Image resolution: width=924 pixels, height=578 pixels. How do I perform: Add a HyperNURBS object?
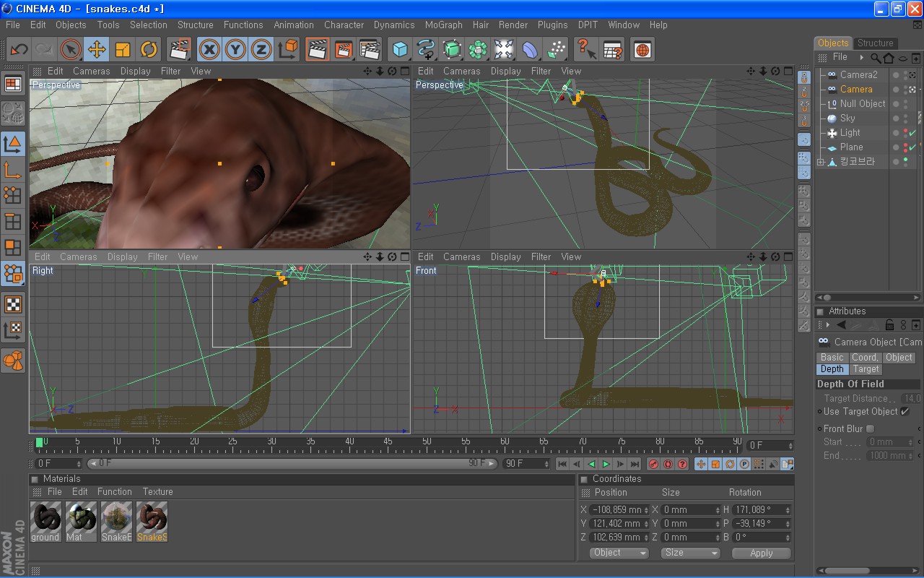(452, 50)
